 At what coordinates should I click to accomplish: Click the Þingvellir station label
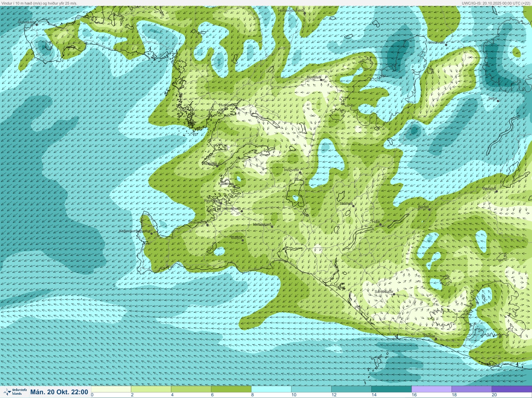tap(291, 170)
